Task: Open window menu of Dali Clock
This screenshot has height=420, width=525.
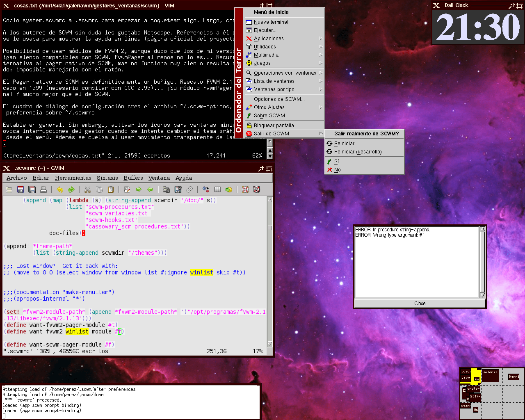Action: pos(436,5)
